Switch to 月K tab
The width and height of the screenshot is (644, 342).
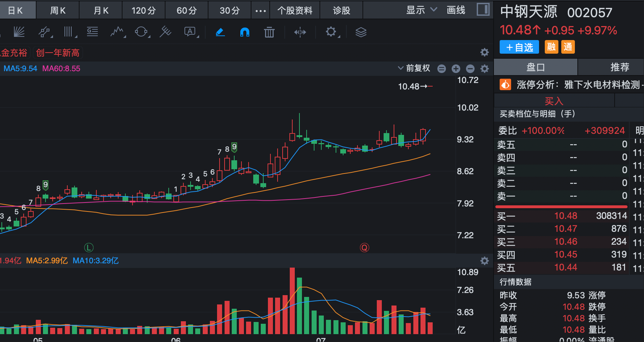101,10
